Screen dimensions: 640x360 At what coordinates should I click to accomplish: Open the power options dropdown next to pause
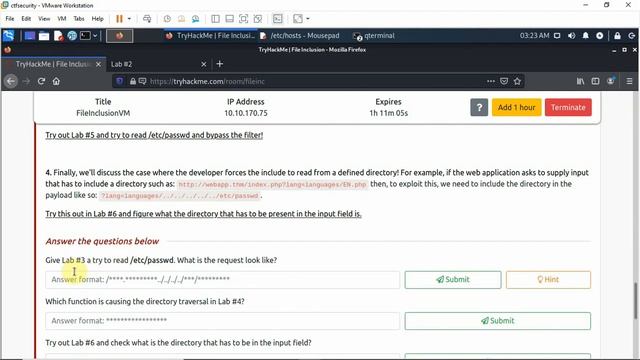(x=129, y=19)
